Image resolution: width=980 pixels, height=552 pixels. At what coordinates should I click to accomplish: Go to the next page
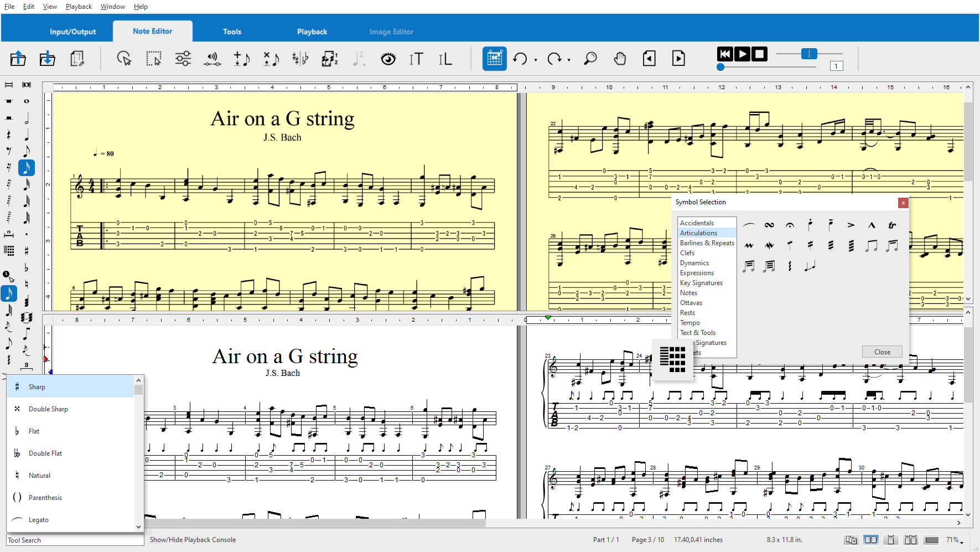click(678, 58)
